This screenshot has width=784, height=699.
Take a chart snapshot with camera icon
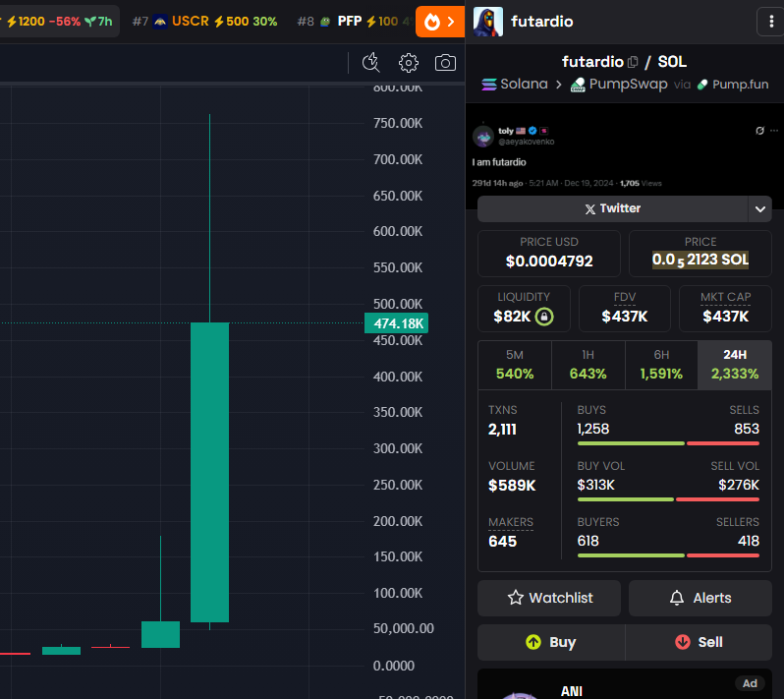tap(445, 63)
